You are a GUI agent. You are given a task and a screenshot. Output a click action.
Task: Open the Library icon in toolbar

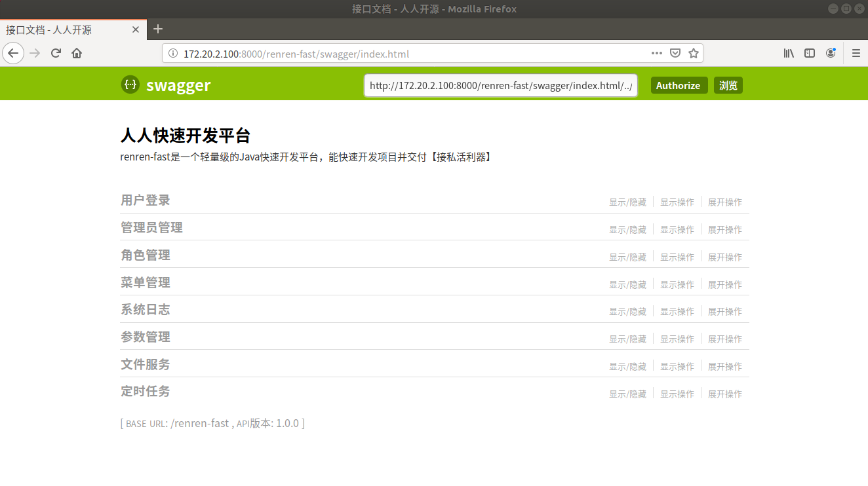coord(789,53)
